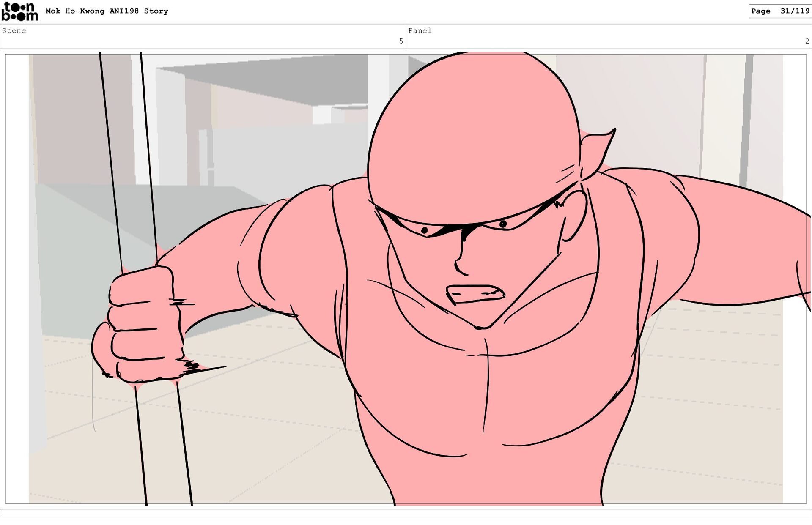Click the empty notes strip beneath the panel
This screenshot has height=525, width=812.
click(x=406, y=513)
